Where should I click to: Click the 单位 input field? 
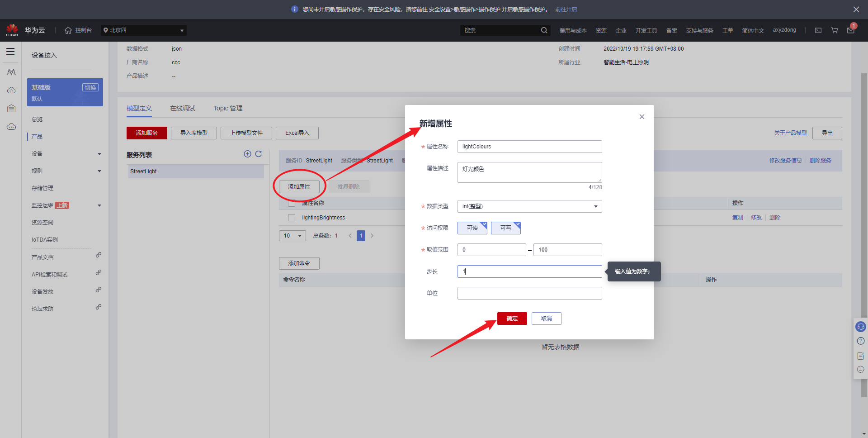pyautogui.click(x=530, y=293)
